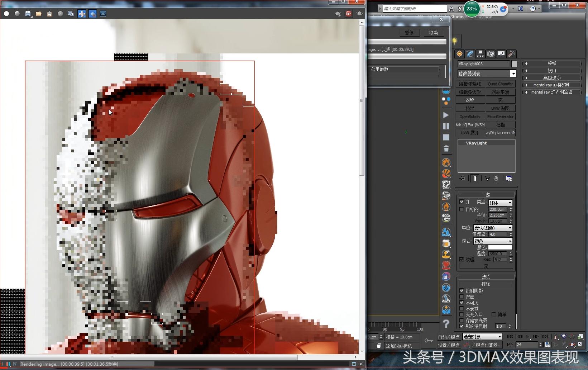Expand the 高级选项 rollout

coord(551,78)
